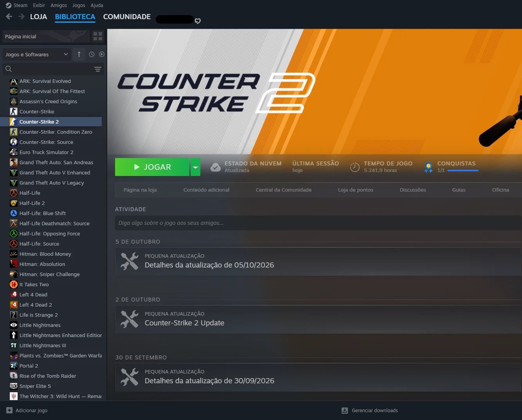Screen dimensions: 522x420
Task: Click the Steam logo icon in menu bar
Action: pyautogui.click(x=9, y=5)
